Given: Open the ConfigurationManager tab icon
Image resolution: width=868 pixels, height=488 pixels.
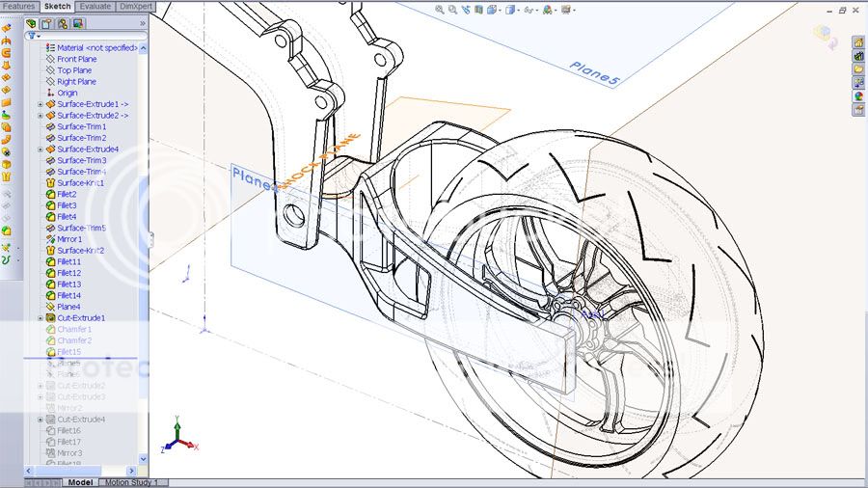Looking at the screenshot, I should click(63, 24).
